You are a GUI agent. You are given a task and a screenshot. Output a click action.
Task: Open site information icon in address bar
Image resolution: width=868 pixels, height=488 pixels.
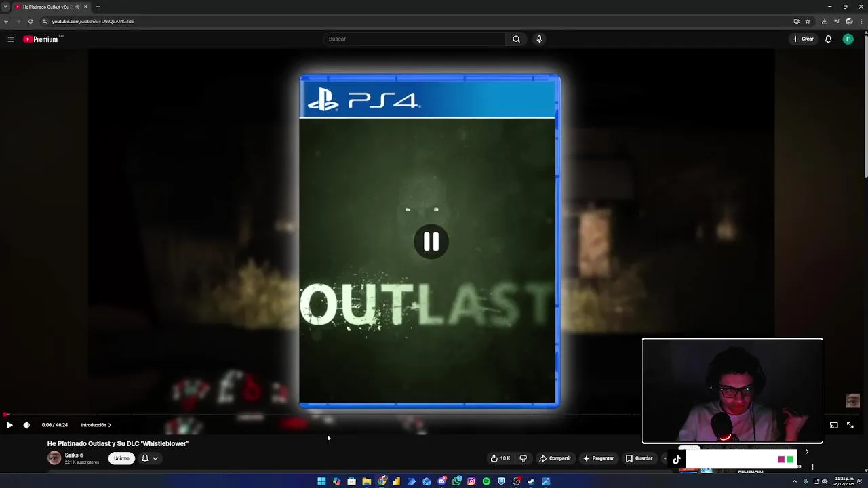pyautogui.click(x=45, y=21)
